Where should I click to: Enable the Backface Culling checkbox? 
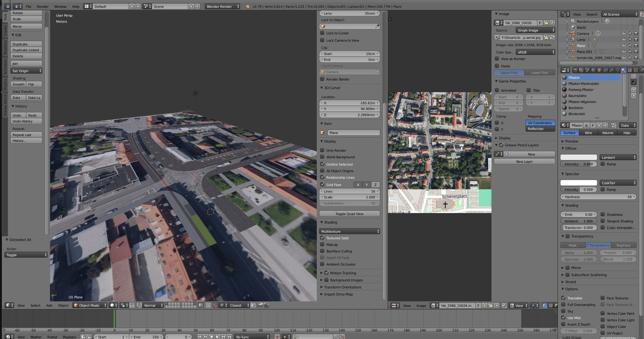(322, 251)
